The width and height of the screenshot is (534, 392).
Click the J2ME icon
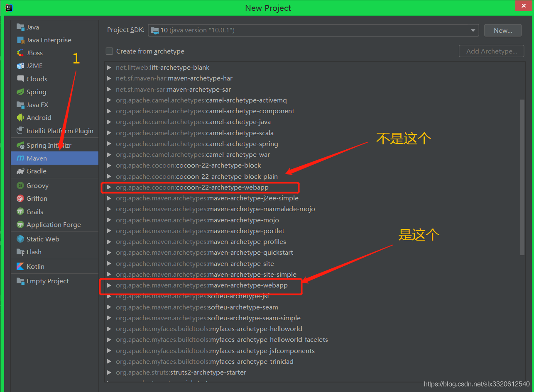pos(20,66)
